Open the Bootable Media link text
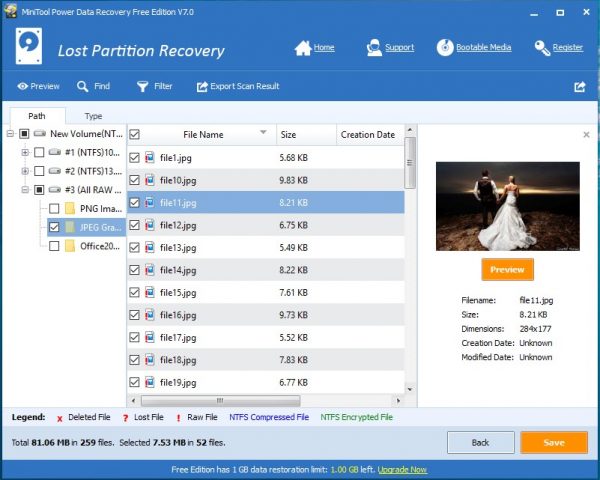Image resolution: width=600 pixels, height=480 pixels. 484,47
